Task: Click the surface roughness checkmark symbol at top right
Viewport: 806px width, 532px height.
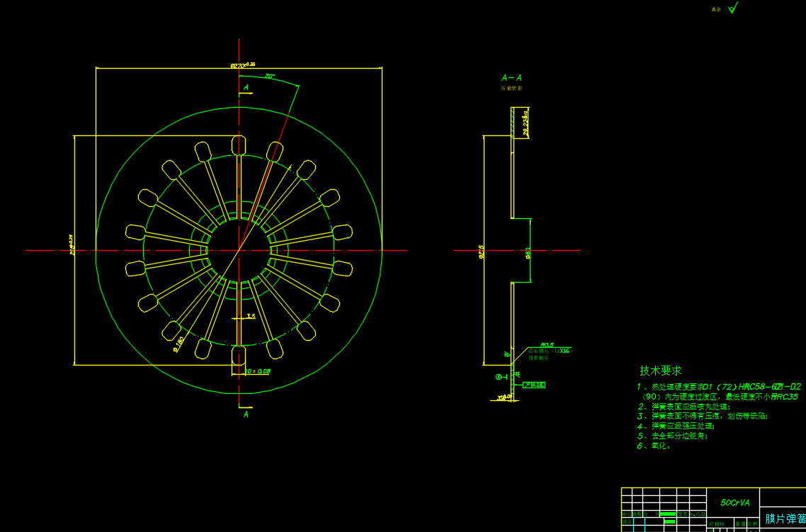Action: pos(733,9)
